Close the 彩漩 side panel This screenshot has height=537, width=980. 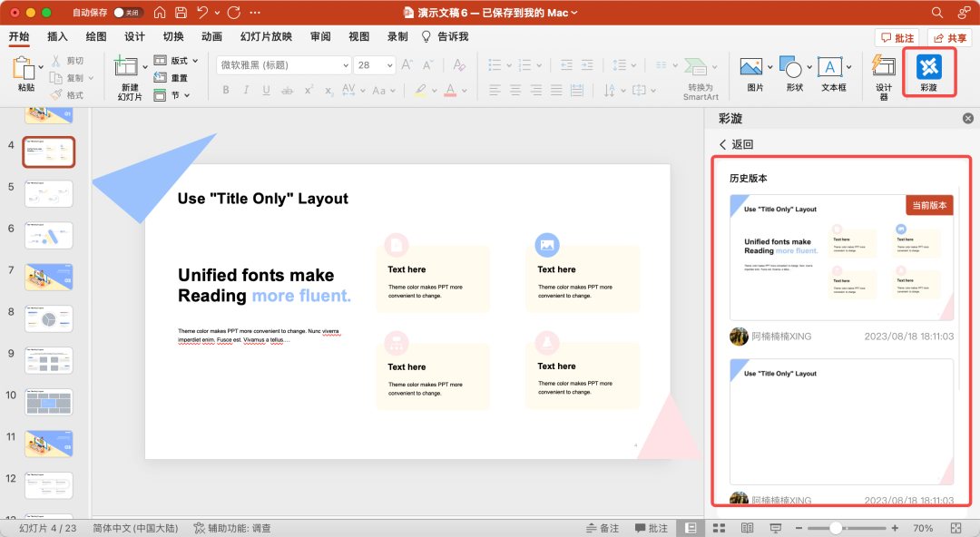tap(968, 118)
